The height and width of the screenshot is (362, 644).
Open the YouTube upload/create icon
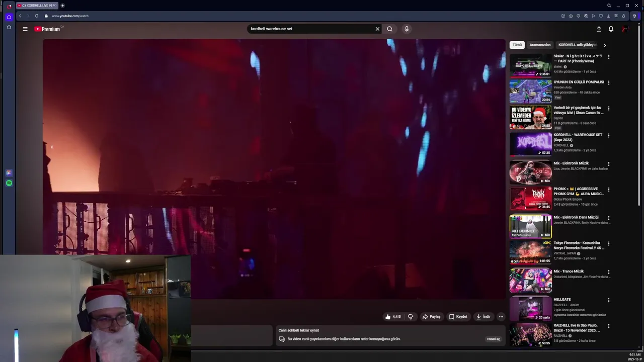click(599, 29)
